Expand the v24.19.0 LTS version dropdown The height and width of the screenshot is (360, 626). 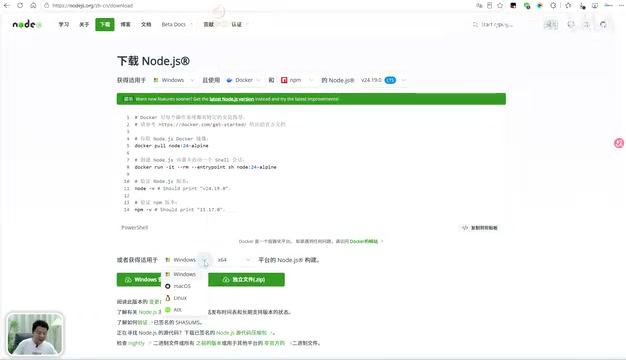[383, 80]
